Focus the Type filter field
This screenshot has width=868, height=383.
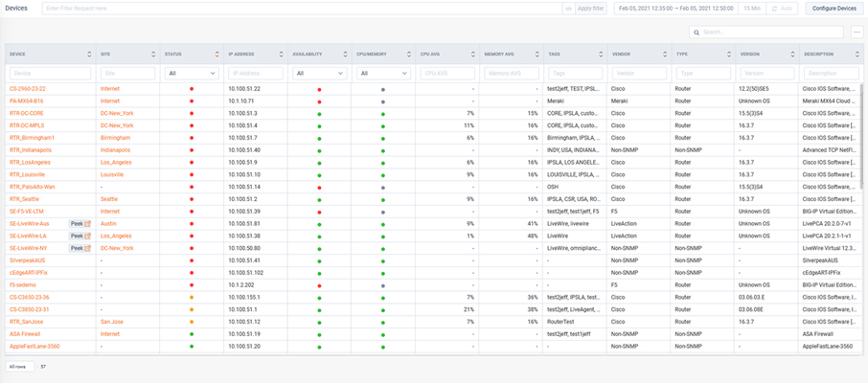click(x=703, y=73)
